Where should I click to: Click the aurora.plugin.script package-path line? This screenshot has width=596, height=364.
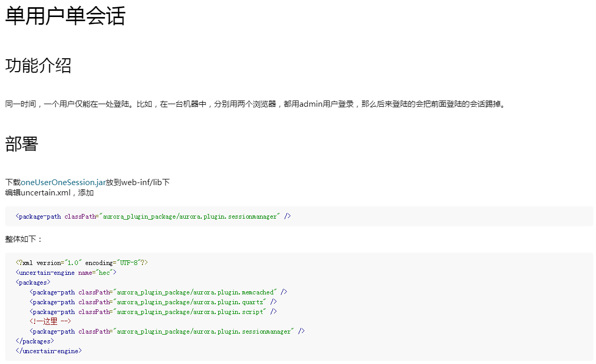coord(153,312)
